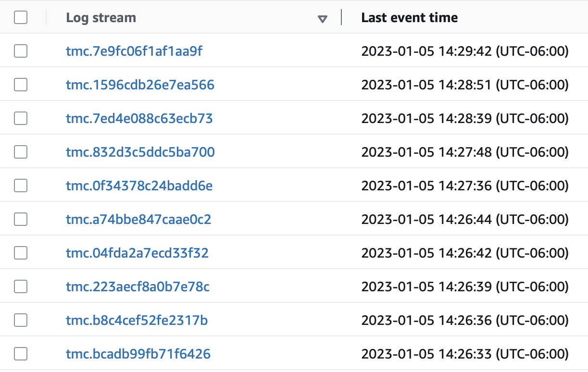Check the box for tmc.a74bbe847caae0c2

click(20, 219)
